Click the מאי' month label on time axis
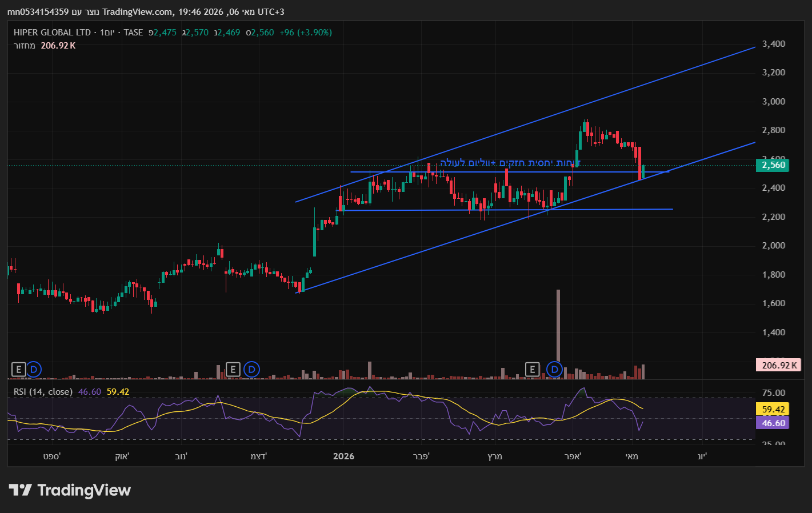The image size is (812, 513). 631,456
